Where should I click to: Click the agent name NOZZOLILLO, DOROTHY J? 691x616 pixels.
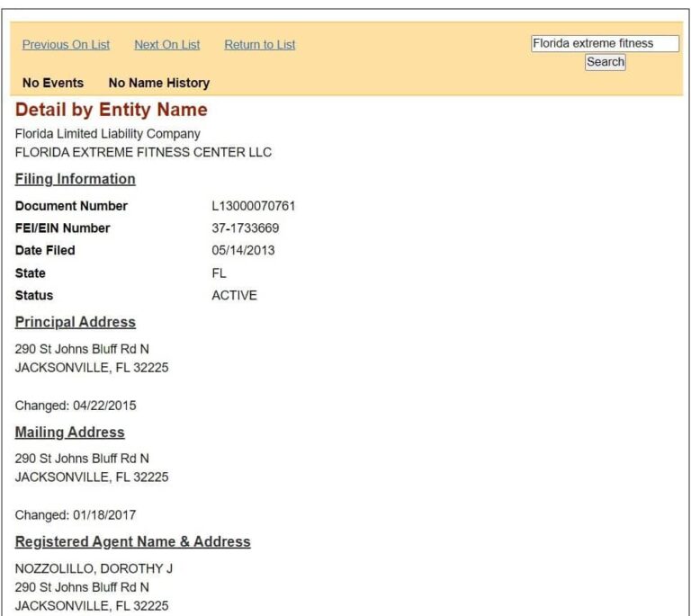coord(94,568)
